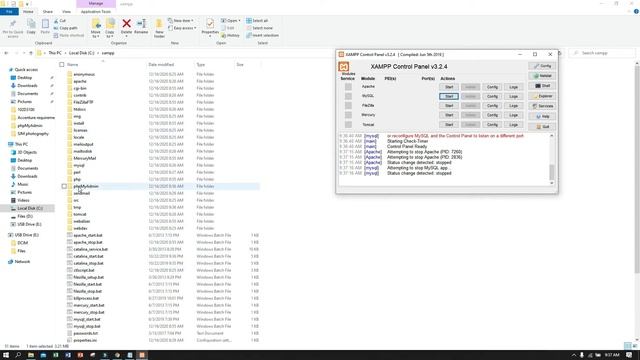Image resolution: width=640 pixels, height=360 pixels.
Task: Open the Windows Start menu
Action: (6, 355)
